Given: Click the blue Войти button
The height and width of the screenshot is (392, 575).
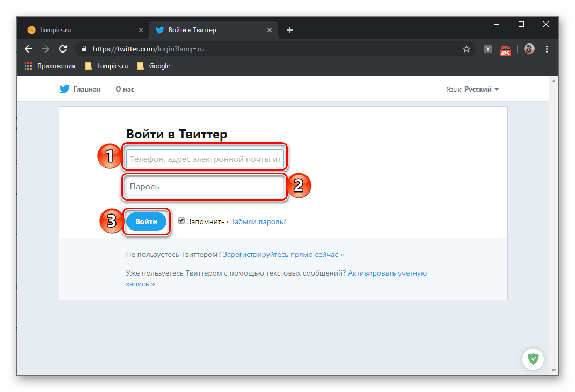Looking at the screenshot, I should pyautogui.click(x=147, y=221).
